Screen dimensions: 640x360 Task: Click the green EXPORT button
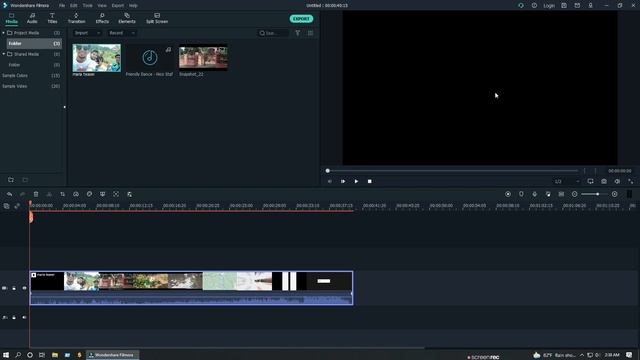301,19
